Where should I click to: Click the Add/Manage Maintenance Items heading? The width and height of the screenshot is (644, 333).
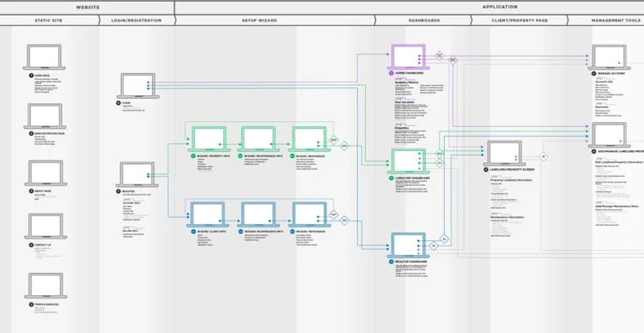617,206
